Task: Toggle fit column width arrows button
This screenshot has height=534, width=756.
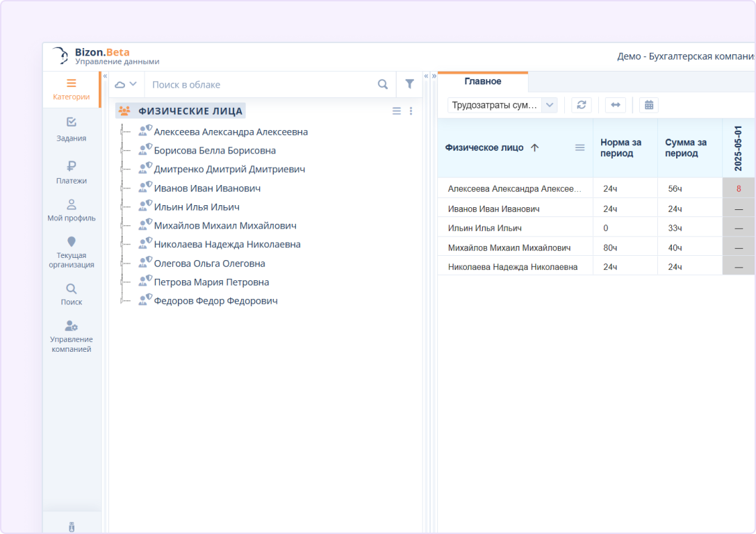Action: [x=615, y=105]
